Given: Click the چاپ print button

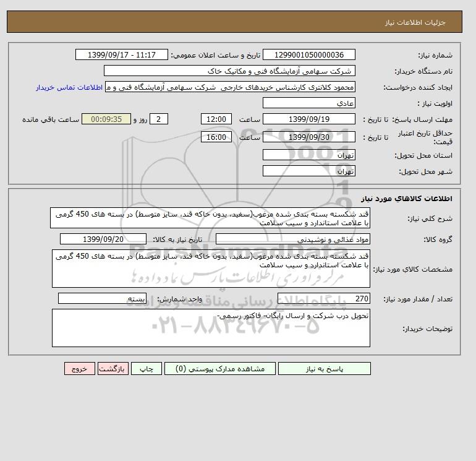Looking at the screenshot, I should tap(147, 369).
